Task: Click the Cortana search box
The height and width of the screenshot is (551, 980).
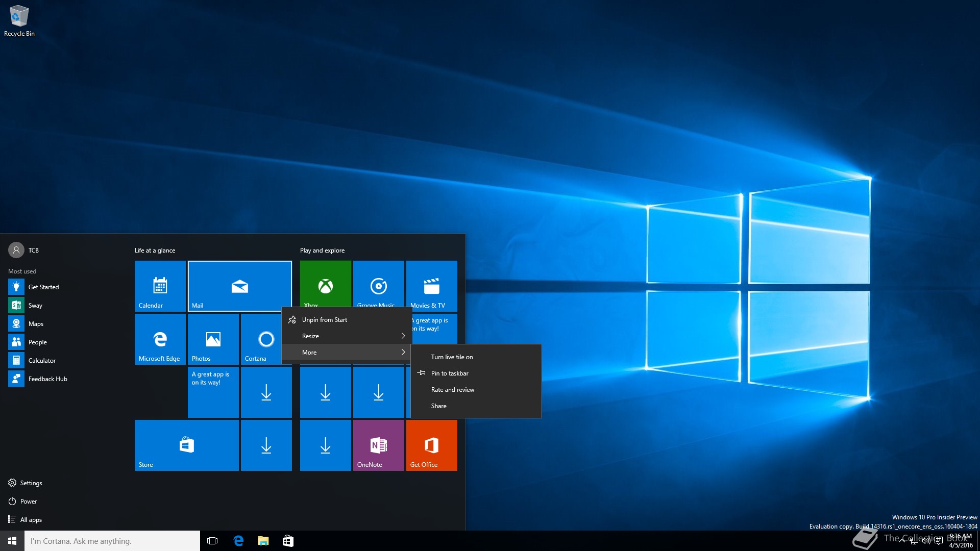Action: (x=112, y=541)
